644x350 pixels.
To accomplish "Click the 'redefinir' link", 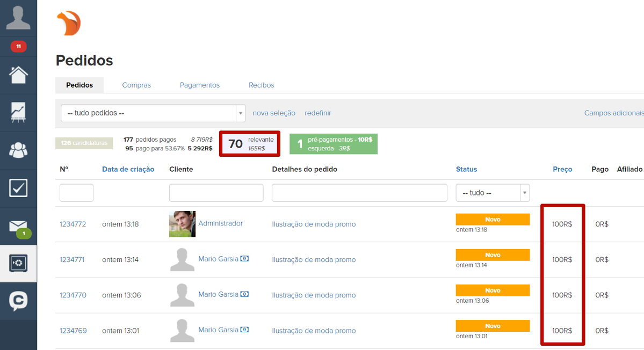I will coord(318,113).
